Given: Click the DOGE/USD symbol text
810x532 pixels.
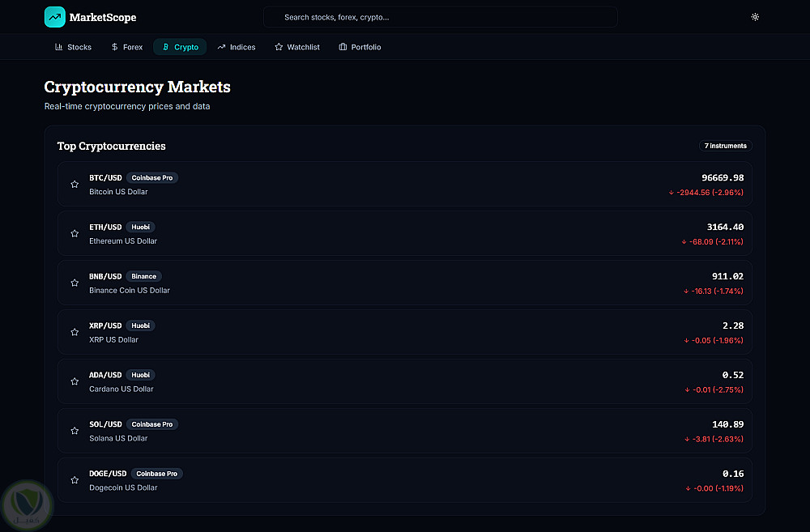Looking at the screenshot, I should (x=108, y=474).
